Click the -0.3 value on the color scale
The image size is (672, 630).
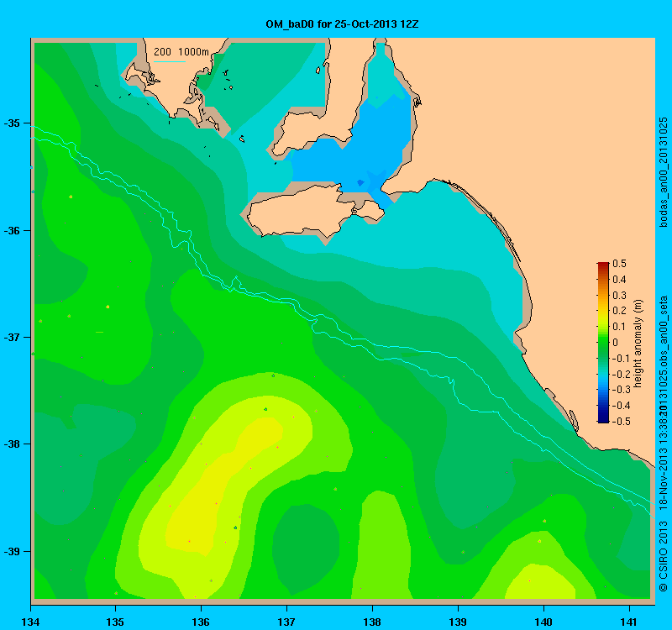click(620, 390)
